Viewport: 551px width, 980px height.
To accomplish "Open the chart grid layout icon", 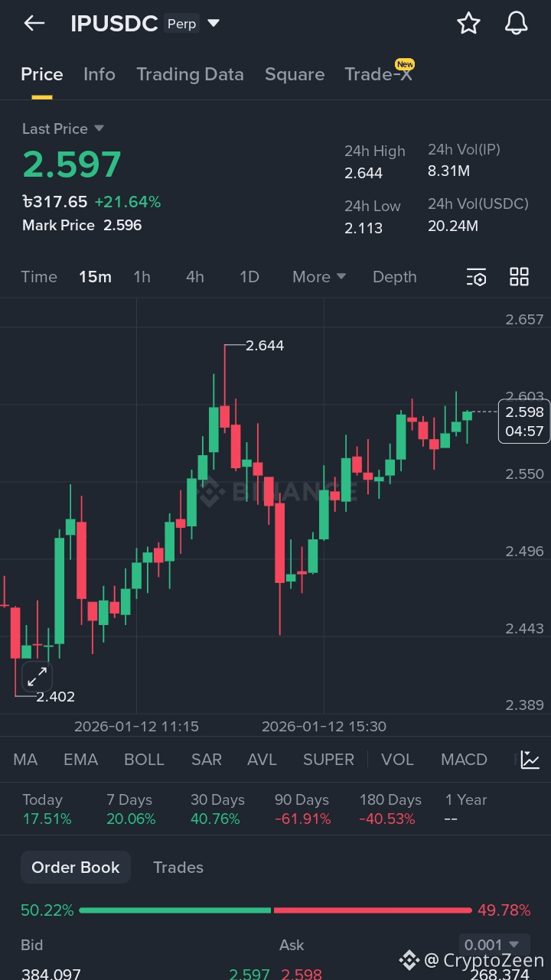I will 519,277.
